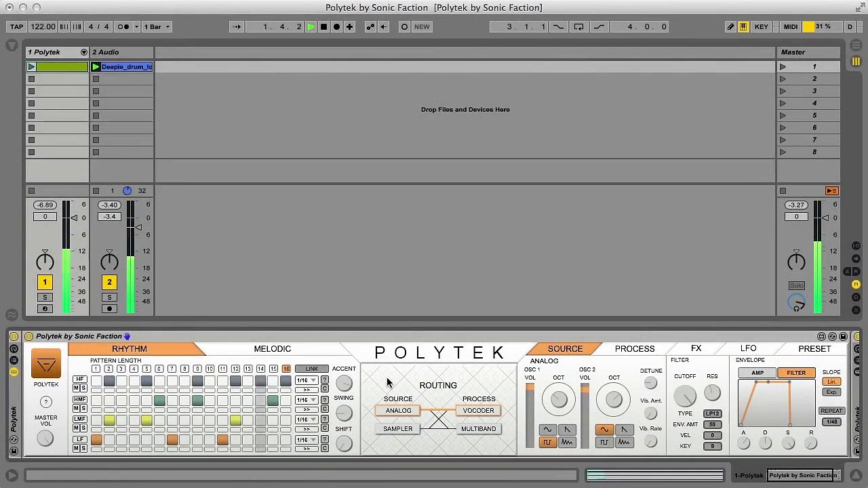Select OSC 1 sine waveform
The height and width of the screenshot is (488, 868).
547,429
